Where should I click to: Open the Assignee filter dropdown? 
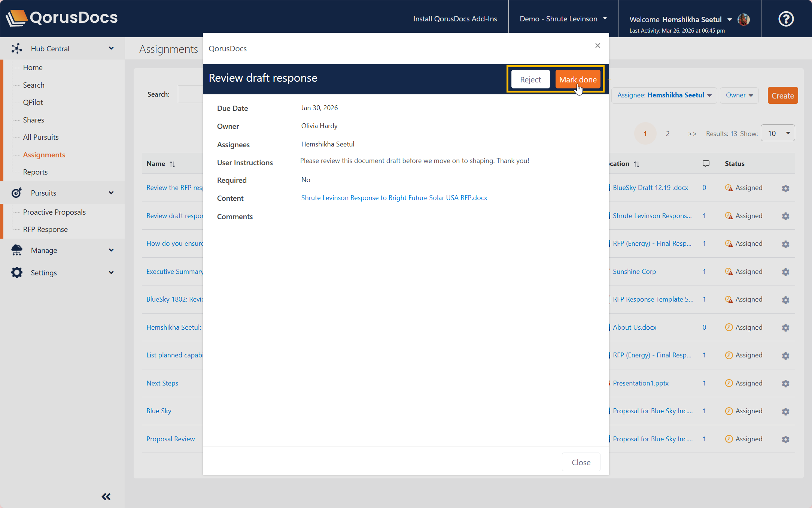664,95
